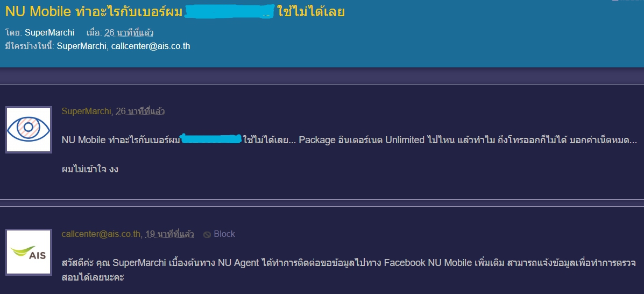Click header timestamp after เมื่อ: label
Image resolution: width=644 pixels, height=294 pixels.
tap(129, 33)
